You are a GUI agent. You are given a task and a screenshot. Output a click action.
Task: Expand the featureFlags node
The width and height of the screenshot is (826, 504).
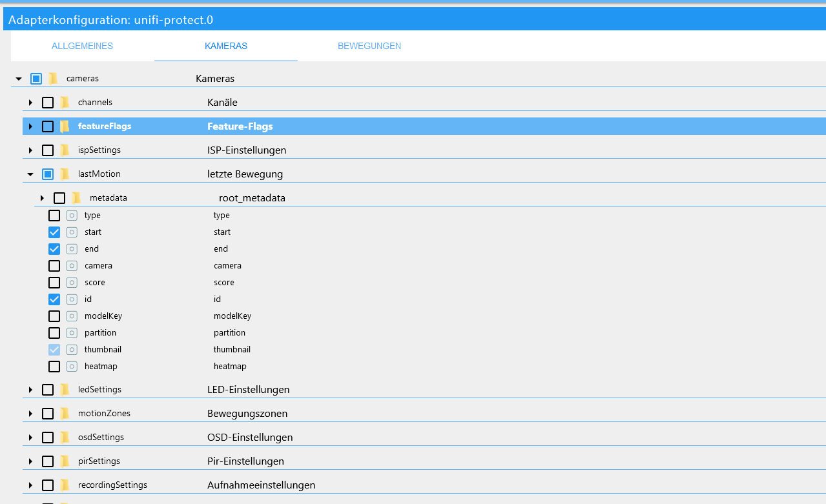[30, 126]
